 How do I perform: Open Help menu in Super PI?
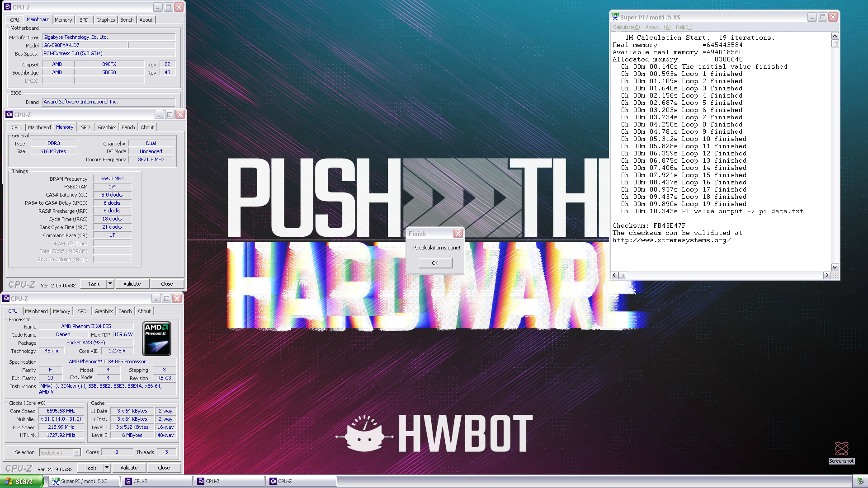click(684, 27)
